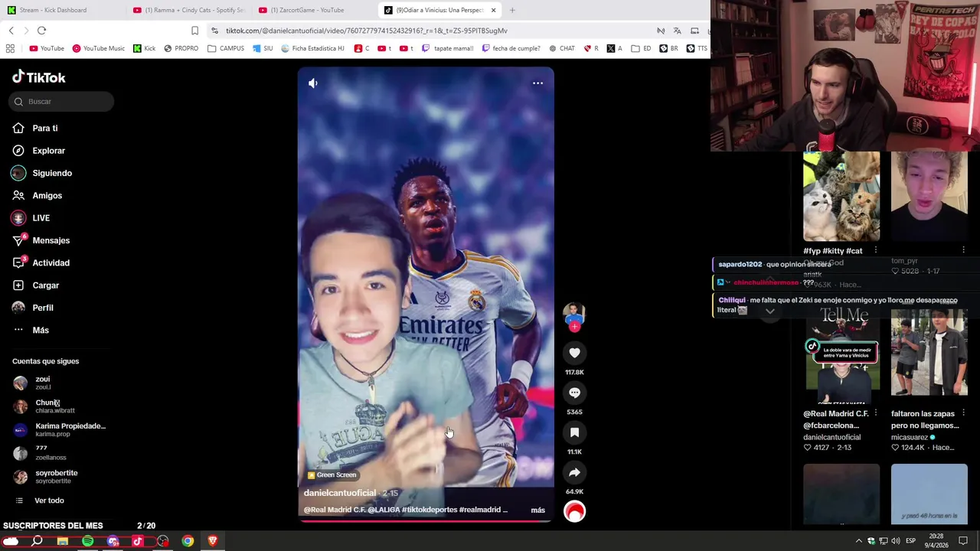Viewport: 980px width, 551px height.
Task: Open Spotify from the taskbar
Action: (87, 541)
